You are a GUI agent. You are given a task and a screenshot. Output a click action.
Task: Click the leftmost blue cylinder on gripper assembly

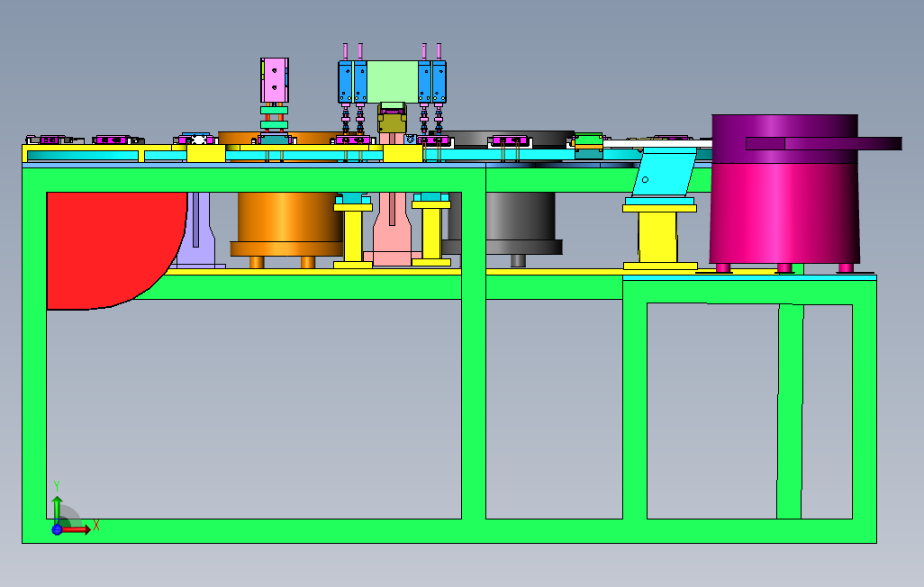pyautogui.click(x=345, y=82)
